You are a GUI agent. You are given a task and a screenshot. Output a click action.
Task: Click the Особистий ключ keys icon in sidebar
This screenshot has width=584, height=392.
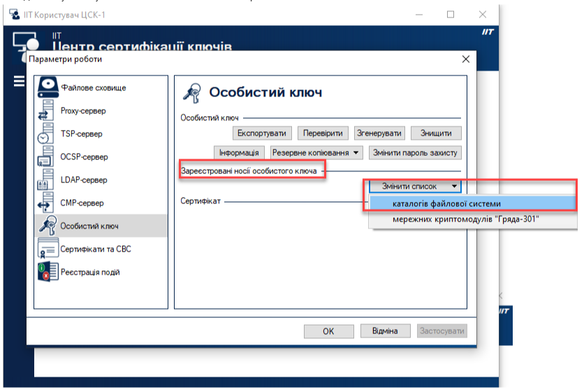coord(48,226)
